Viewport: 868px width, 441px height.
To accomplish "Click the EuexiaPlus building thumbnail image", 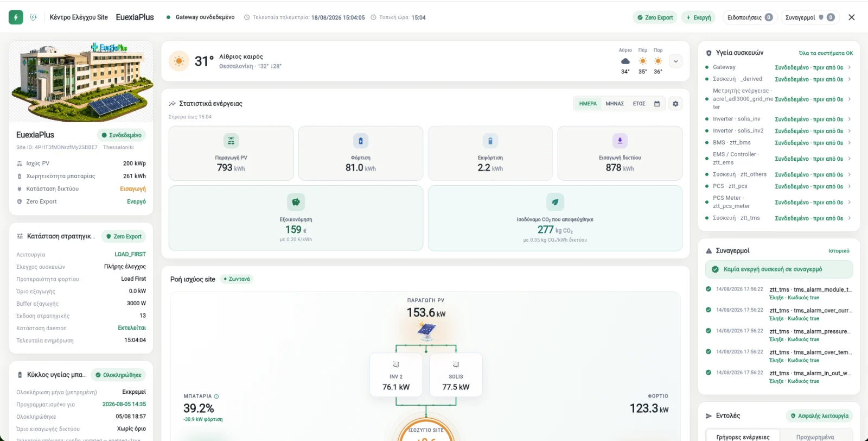I will click(x=81, y=81).
